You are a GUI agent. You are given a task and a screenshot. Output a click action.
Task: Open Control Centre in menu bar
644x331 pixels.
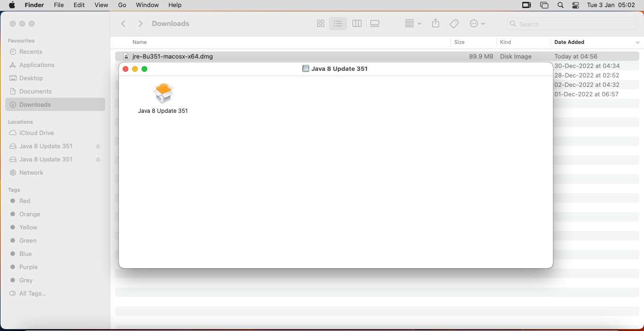click(x=576, y=5)
